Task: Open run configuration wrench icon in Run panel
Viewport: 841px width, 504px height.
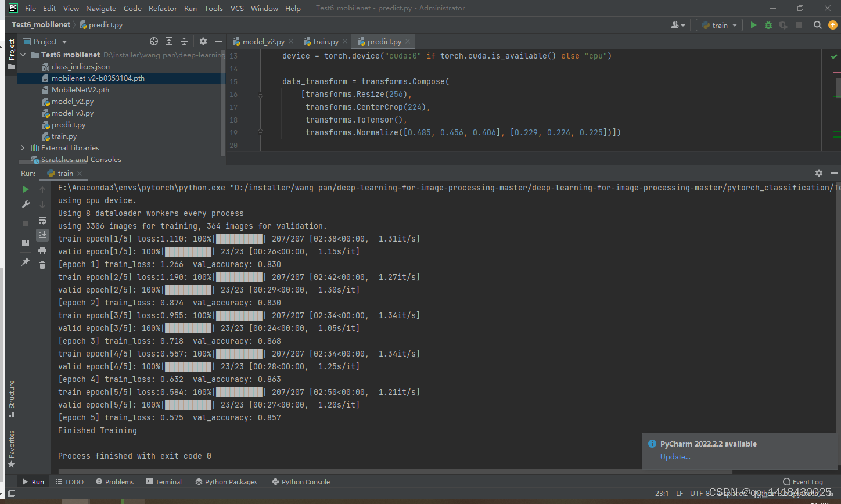Action: [x=26, y=204]
